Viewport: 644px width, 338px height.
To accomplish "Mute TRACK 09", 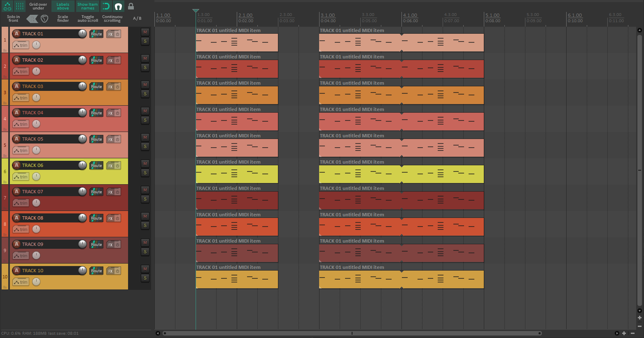I will [x=145, y=243].
